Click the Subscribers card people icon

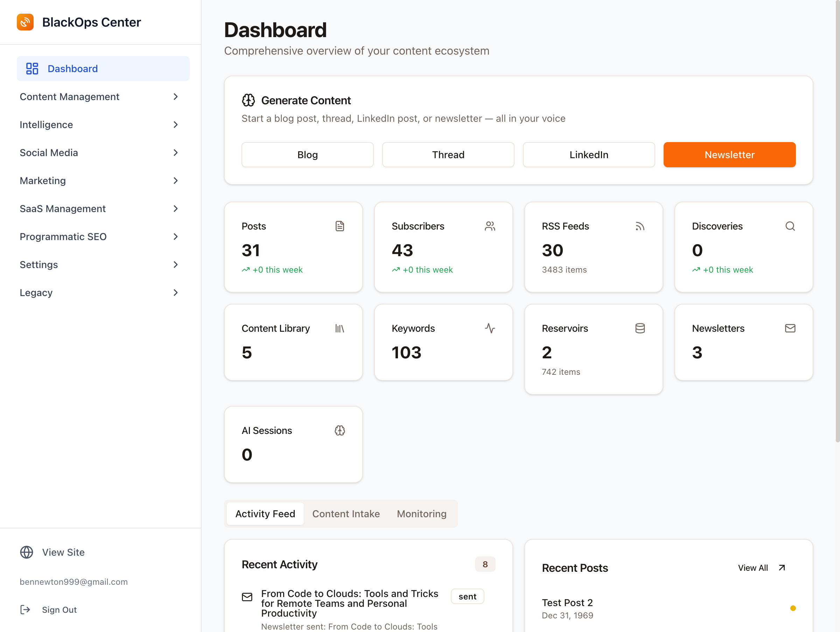[x=490, y=226]
